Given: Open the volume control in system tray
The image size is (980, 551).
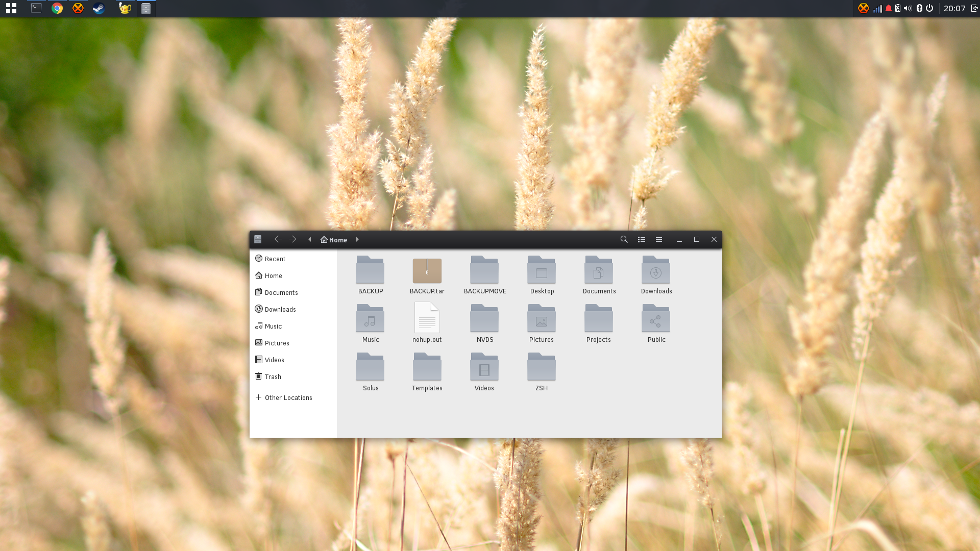Looking at the screenshot, I should pos(908,8).
